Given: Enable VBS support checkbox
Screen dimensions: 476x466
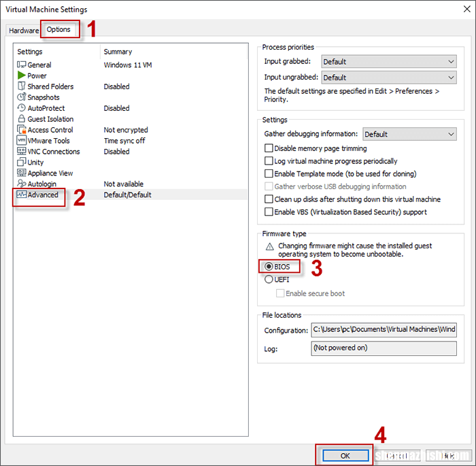Looking at the screenshot, I should pyautogui.click(x=269, y=212).
